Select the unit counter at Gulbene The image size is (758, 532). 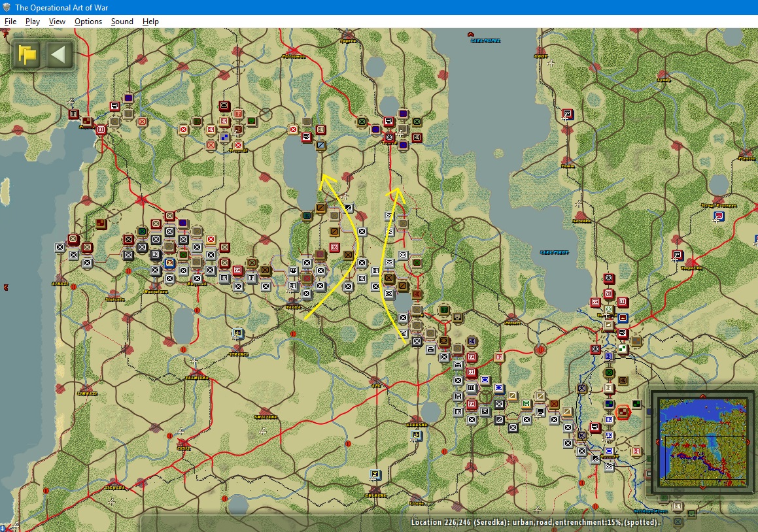point(375,475)
